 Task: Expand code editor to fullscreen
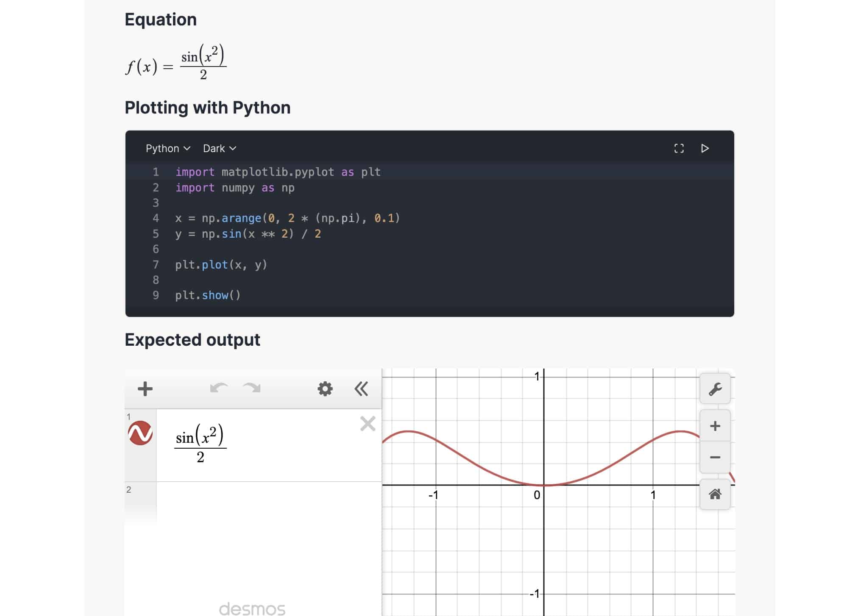[679, 148]
